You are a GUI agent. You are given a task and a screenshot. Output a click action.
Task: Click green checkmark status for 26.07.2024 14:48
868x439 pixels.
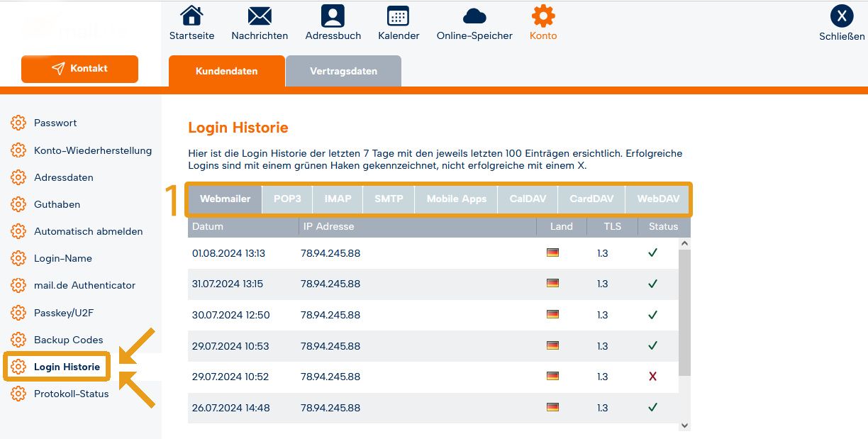pyautogui.click(x=653, y=407)
